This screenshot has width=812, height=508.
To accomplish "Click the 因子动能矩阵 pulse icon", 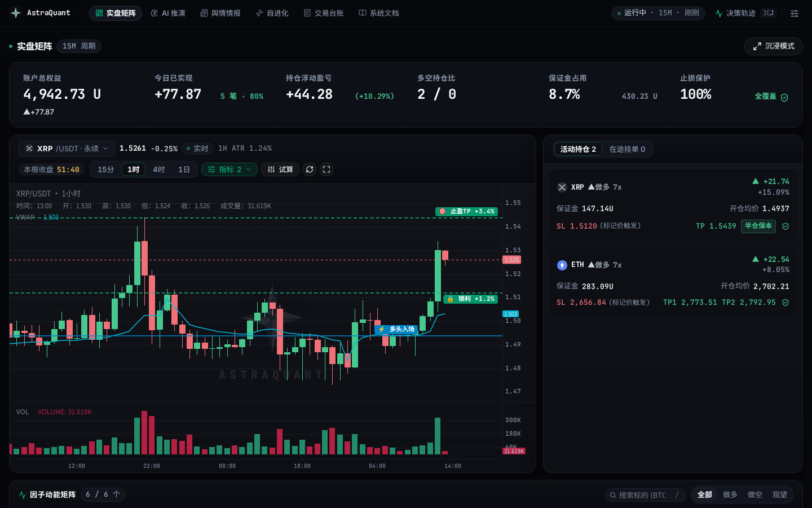I will [x=23, y=495].
